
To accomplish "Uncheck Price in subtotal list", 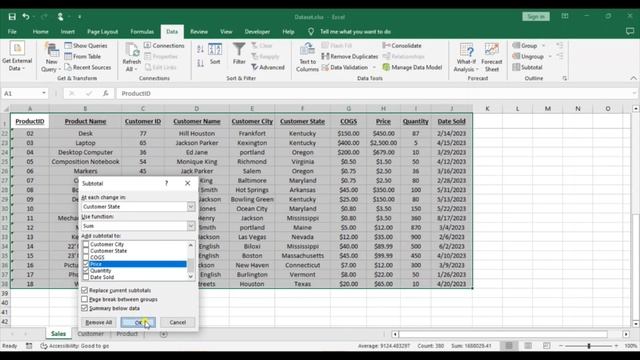I will point(86,264).
